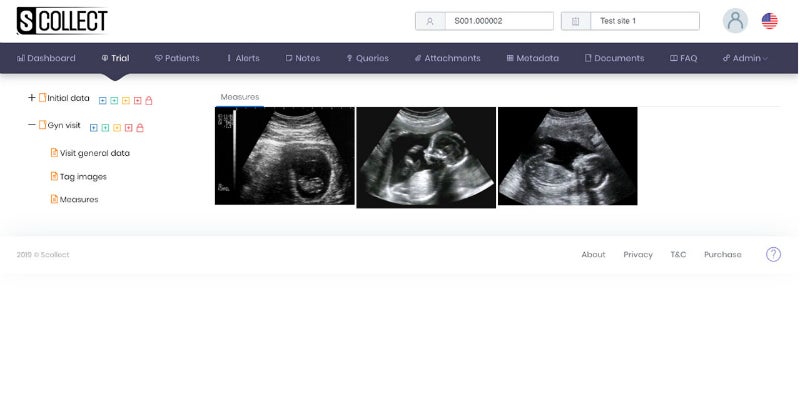800x418 pixels.
Task: Click the Purchase footer link
Action: coord(722,254)
